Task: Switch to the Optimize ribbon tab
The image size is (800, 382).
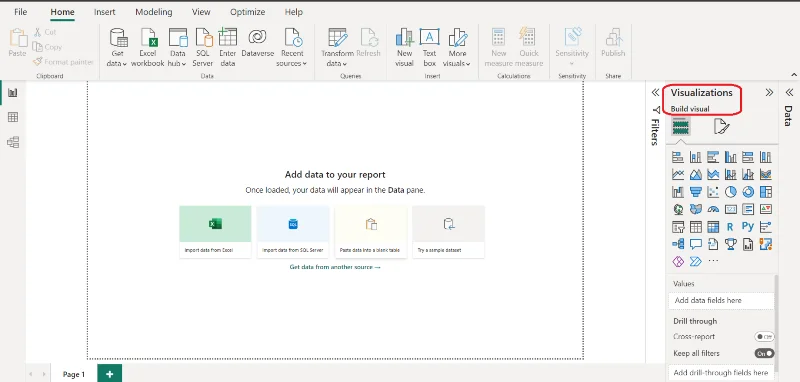Action: pos(247,12)
